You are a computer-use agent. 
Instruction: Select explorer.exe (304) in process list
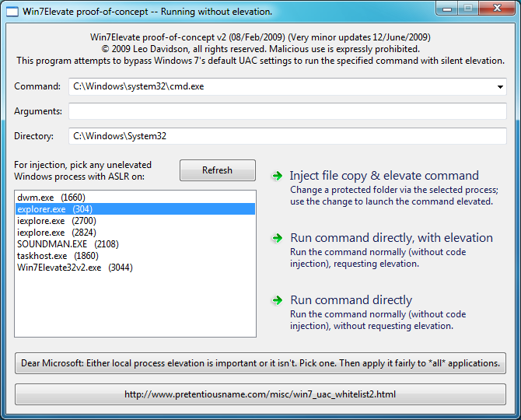[x=135, y=209]
